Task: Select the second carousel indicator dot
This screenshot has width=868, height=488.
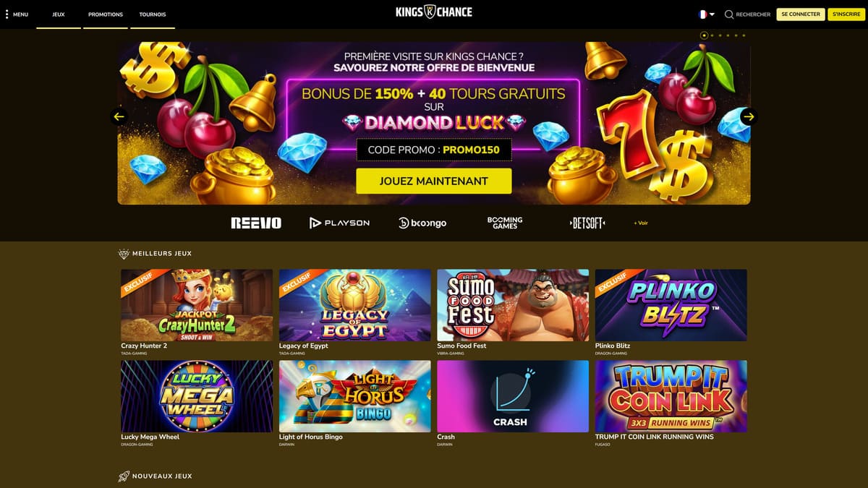Action: click(x=712, y=35)
